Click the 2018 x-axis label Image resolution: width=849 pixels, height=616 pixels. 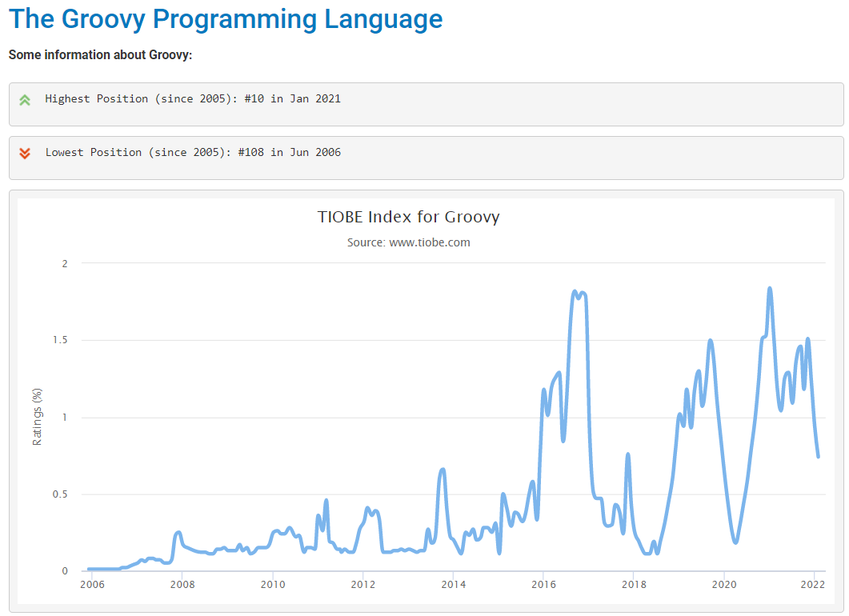(634, 585)
